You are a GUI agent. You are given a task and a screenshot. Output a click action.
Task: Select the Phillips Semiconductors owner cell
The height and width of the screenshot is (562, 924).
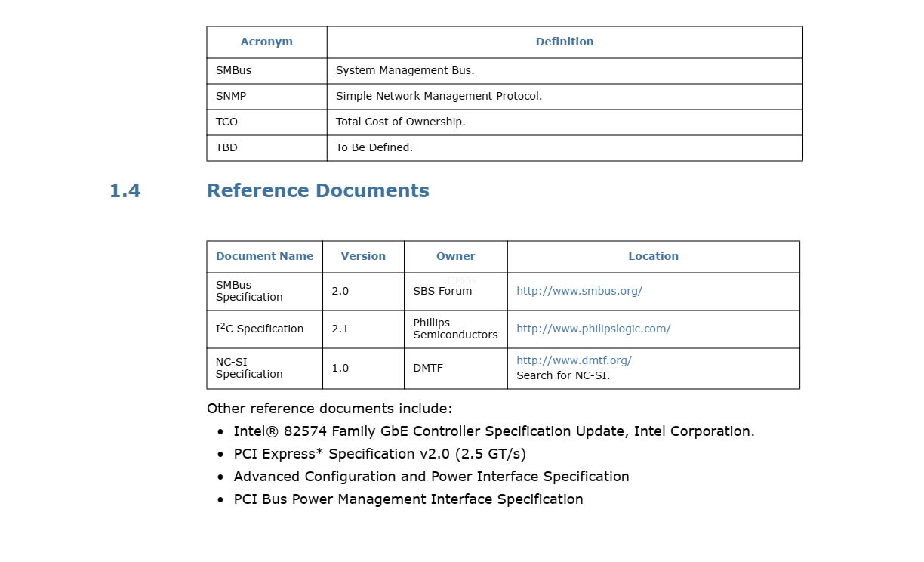pos(454,329)
